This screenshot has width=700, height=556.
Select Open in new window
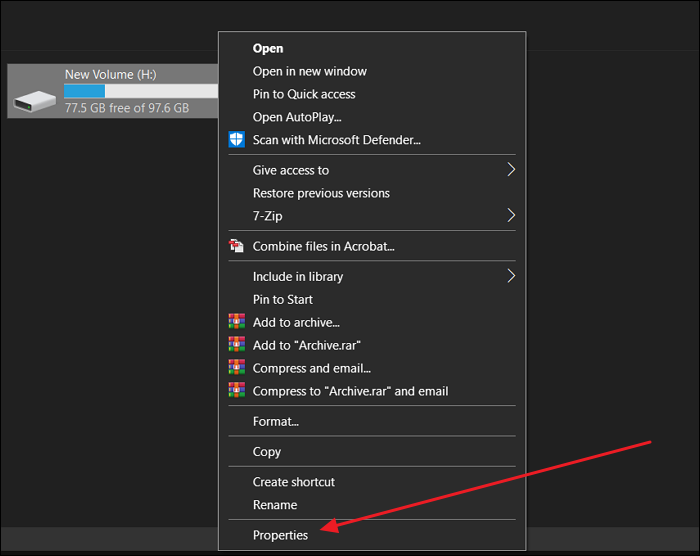[x=309, y=71]
